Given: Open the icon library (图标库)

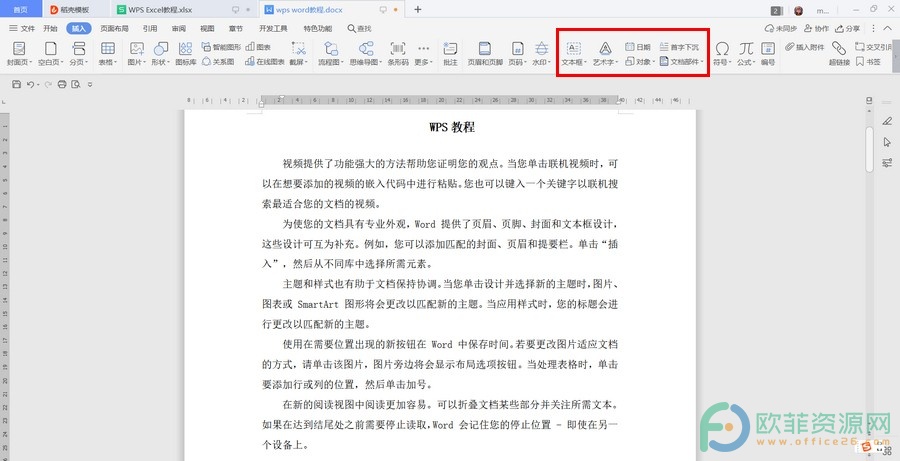Looking at the screenshot, I should coord(185,53).
